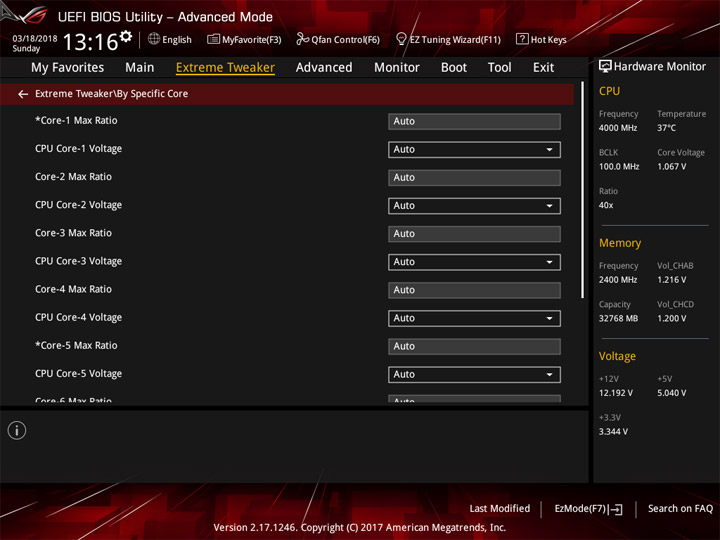Open CPU Core-1 Voltage dropdown

[474, 150]
